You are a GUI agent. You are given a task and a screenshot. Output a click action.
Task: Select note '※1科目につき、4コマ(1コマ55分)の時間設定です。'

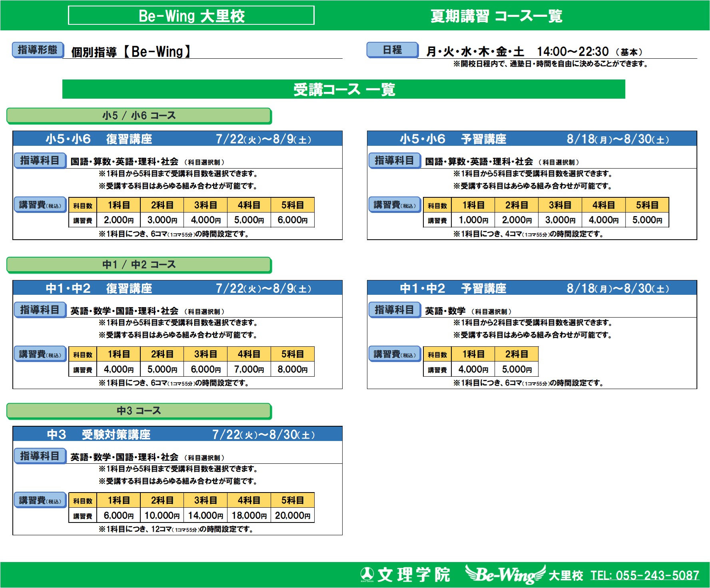point(529,234)
